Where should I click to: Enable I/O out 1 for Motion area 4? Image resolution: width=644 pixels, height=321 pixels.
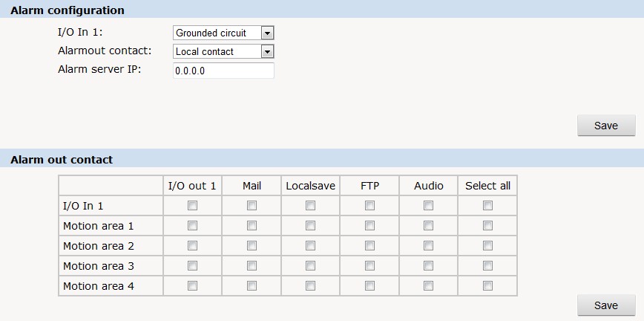coord(192,285)
